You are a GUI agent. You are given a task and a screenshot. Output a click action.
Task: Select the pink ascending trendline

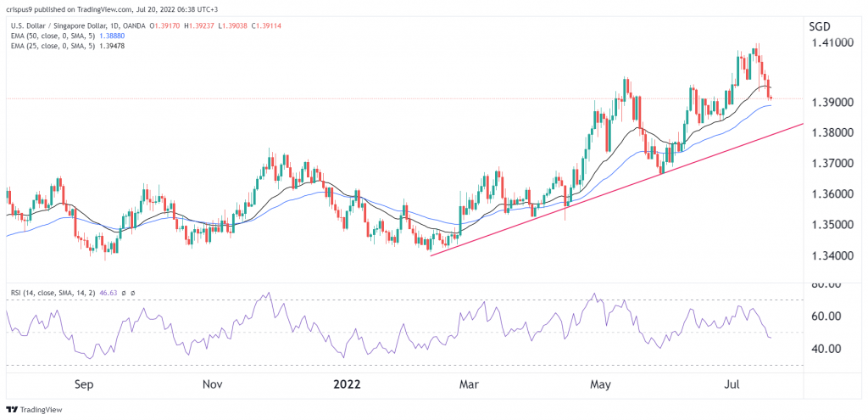tap(617, 190)
